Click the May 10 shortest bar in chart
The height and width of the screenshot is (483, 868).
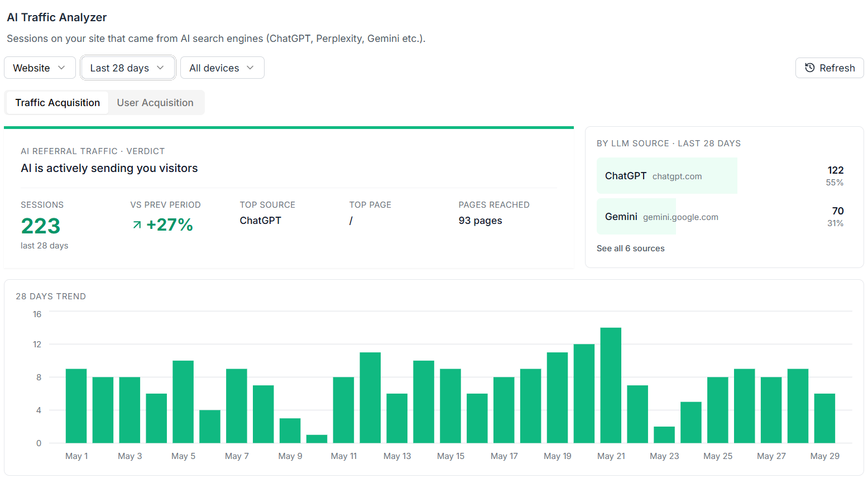point(316,439)
